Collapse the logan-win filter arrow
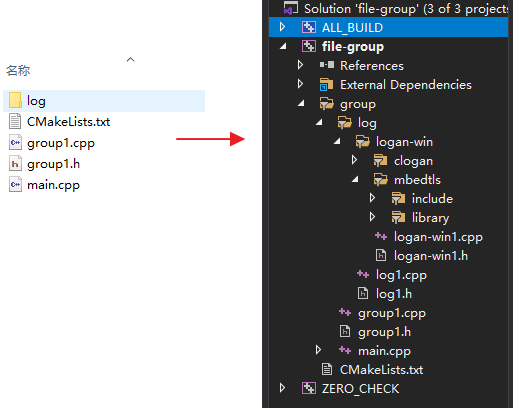The width and height of the screenshot is (513, 414). coord(338,142)
